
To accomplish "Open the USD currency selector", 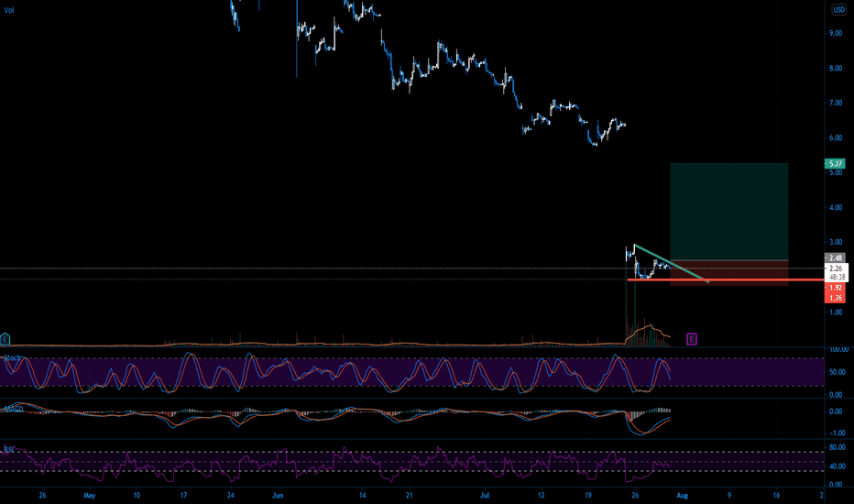I will point(838,10).
